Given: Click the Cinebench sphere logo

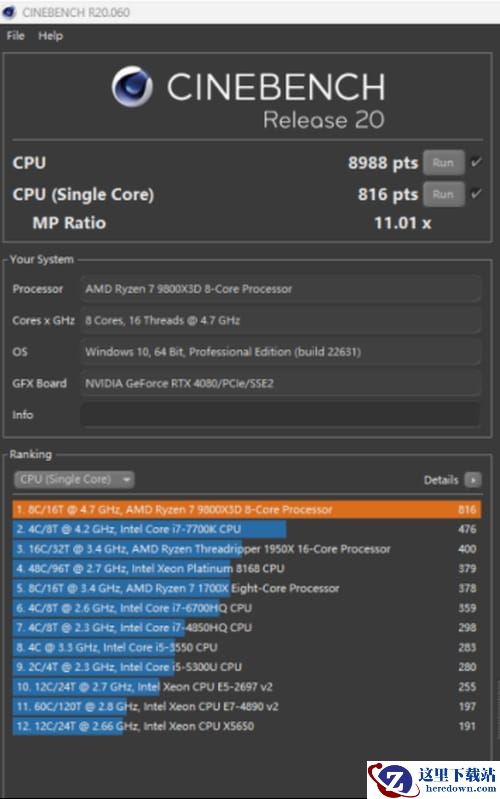Looking at the screenshot, I should coord(132,86).
